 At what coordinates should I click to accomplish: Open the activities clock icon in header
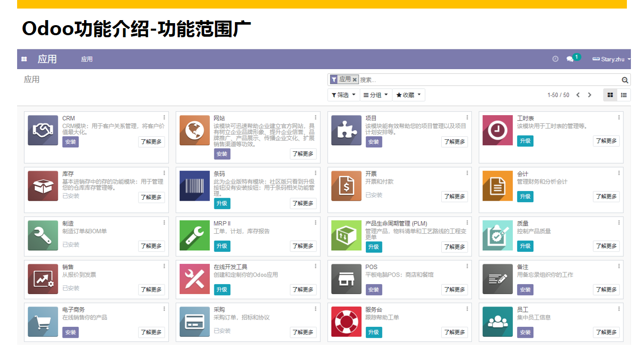[x=555, y=59]
